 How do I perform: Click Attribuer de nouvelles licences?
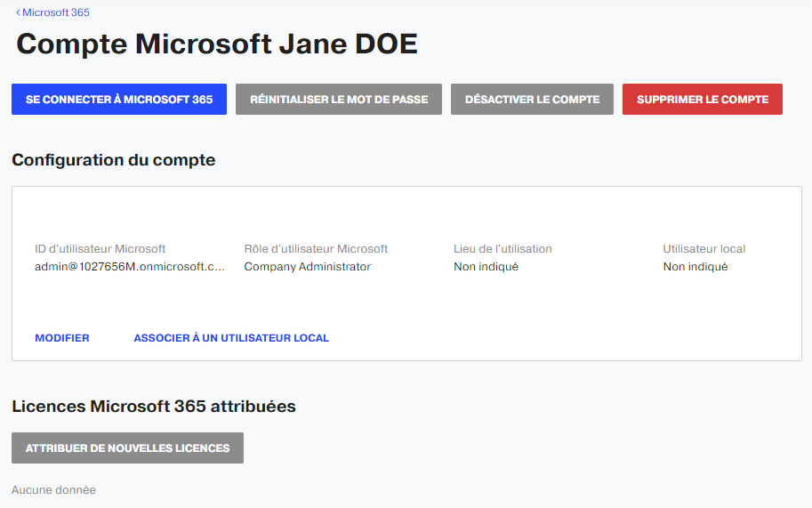pos(127,448)
